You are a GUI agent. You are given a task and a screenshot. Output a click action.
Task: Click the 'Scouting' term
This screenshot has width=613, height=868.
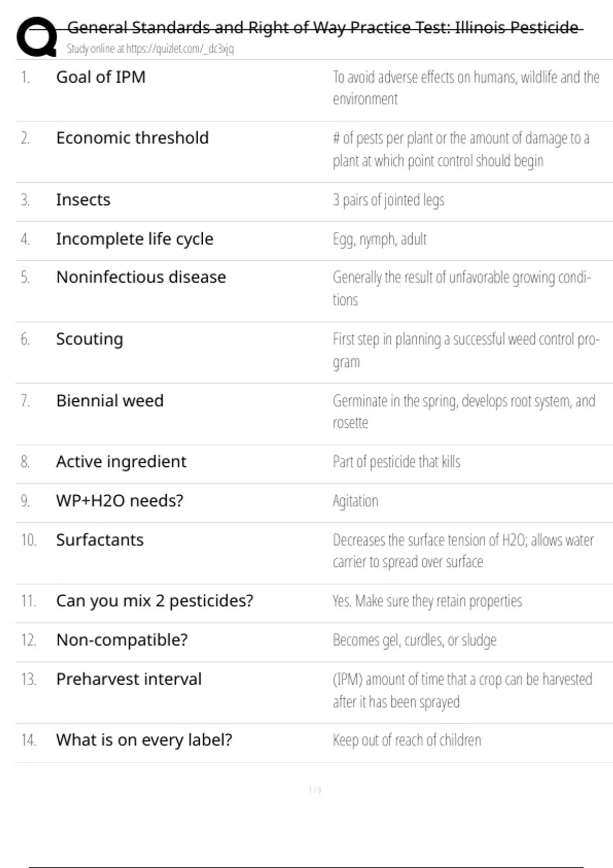click(x=89, y=339)
